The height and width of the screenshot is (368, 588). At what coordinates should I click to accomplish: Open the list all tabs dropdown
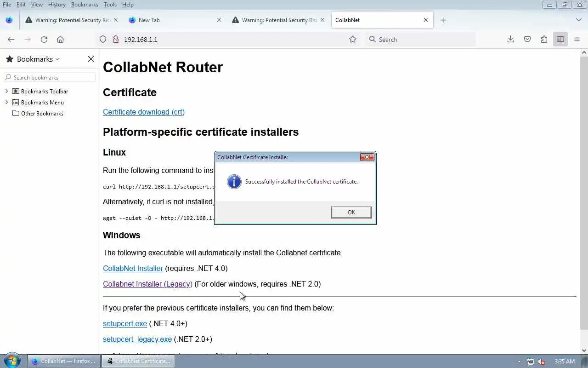click(578, 20)
